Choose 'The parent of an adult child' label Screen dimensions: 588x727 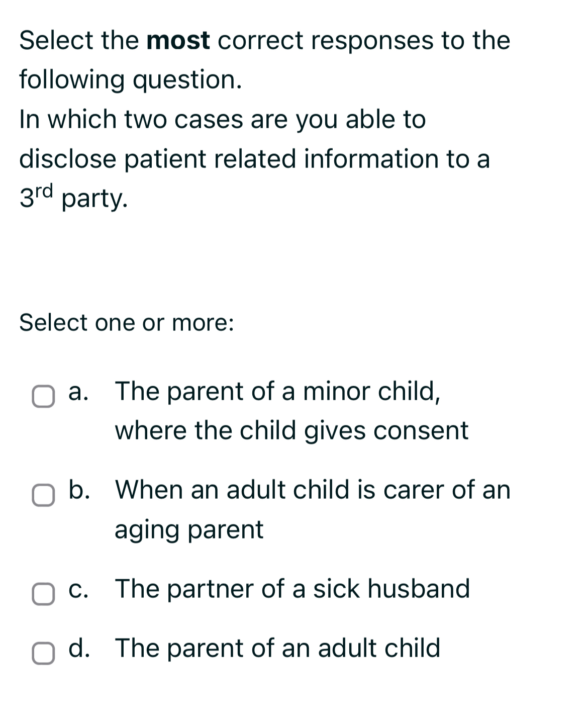(277, 648)
